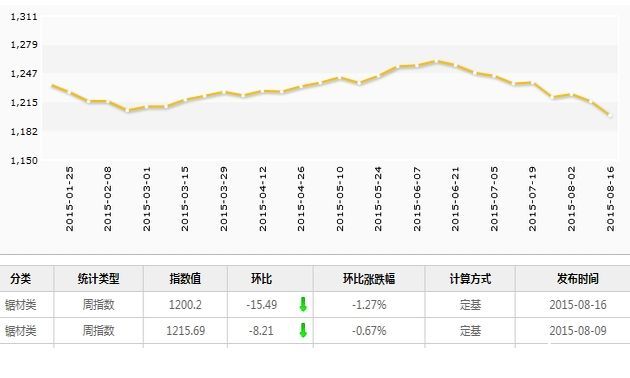This screenshot has width=630, height=378.
Task: Click the 计算方式 column header
Action: point(470,278)
